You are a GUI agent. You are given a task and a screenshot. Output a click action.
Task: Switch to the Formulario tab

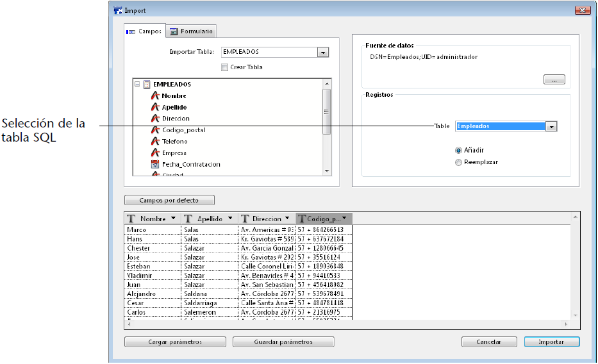pyautogui.click(x=192, y=31)
